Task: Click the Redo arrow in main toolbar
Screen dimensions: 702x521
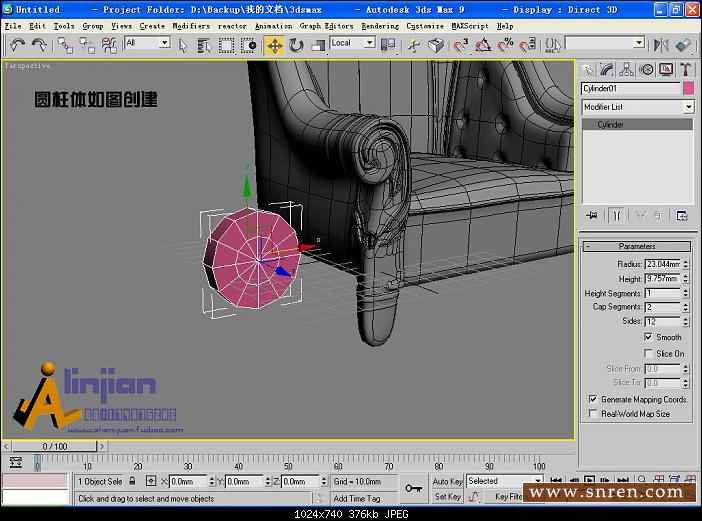Action: click(39, 45)
